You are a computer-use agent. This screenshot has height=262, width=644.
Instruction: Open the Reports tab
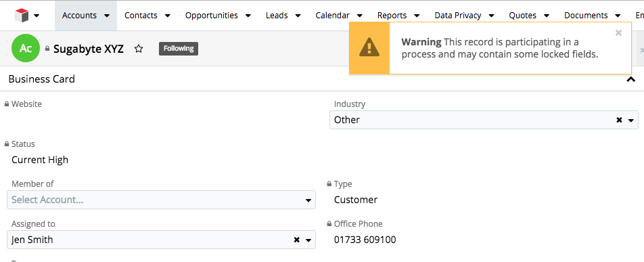[x=392, y=16]
